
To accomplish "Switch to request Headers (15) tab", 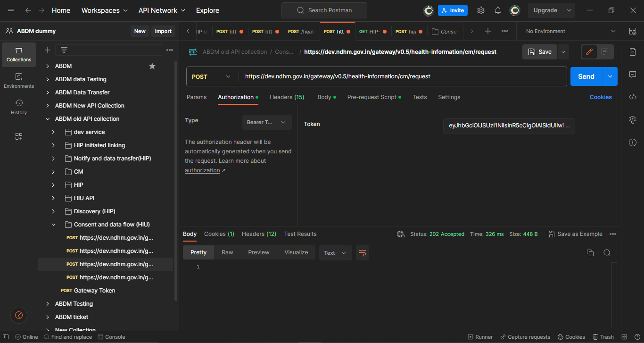I will pos(287,97).
